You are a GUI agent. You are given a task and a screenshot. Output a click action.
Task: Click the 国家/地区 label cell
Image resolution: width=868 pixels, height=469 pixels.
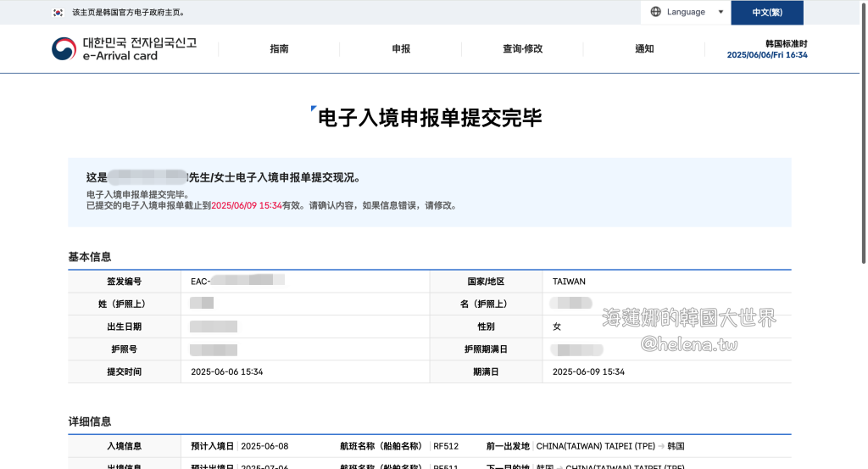(x=486, y=282)
